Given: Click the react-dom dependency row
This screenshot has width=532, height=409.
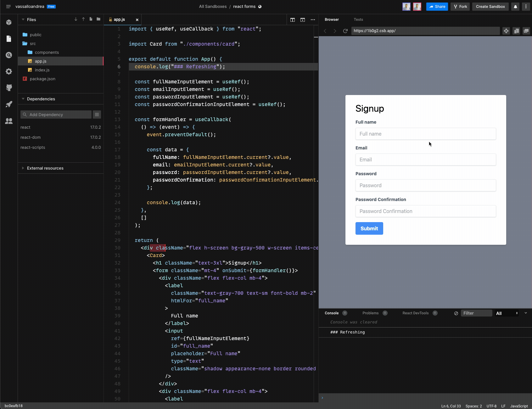Looking at the screenshot, I should 60,137.
